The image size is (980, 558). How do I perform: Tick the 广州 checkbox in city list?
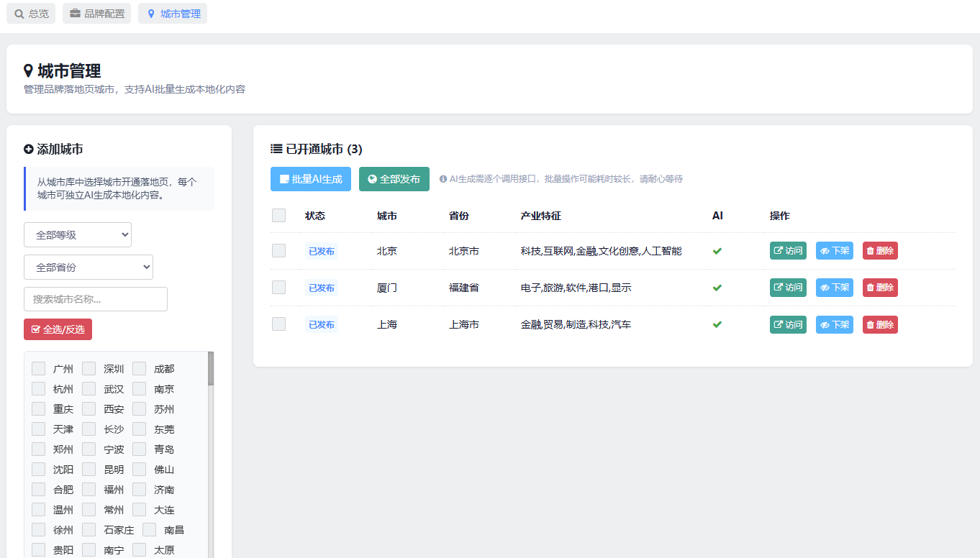tap(38, 368)
